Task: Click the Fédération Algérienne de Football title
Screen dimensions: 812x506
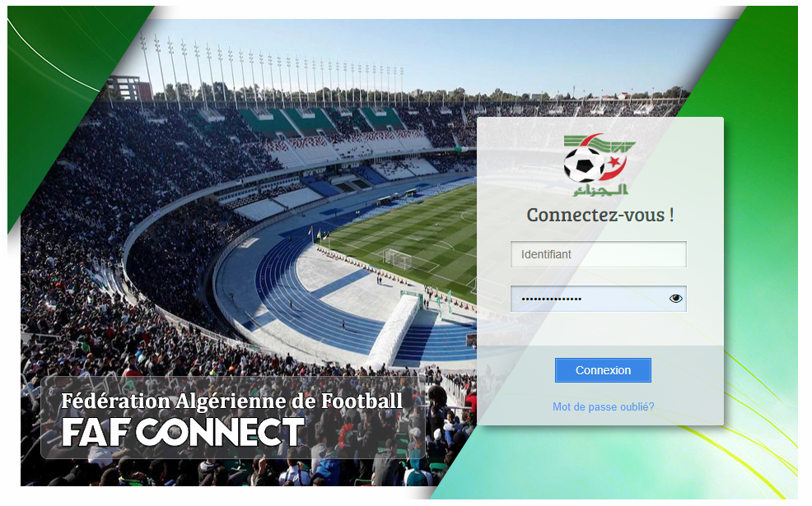Action: pos(231,401)
